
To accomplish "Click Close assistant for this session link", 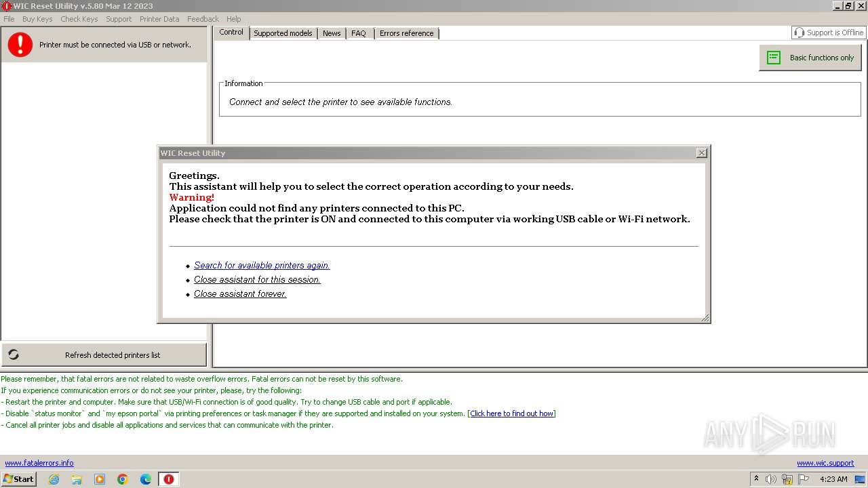I will 257,280.
